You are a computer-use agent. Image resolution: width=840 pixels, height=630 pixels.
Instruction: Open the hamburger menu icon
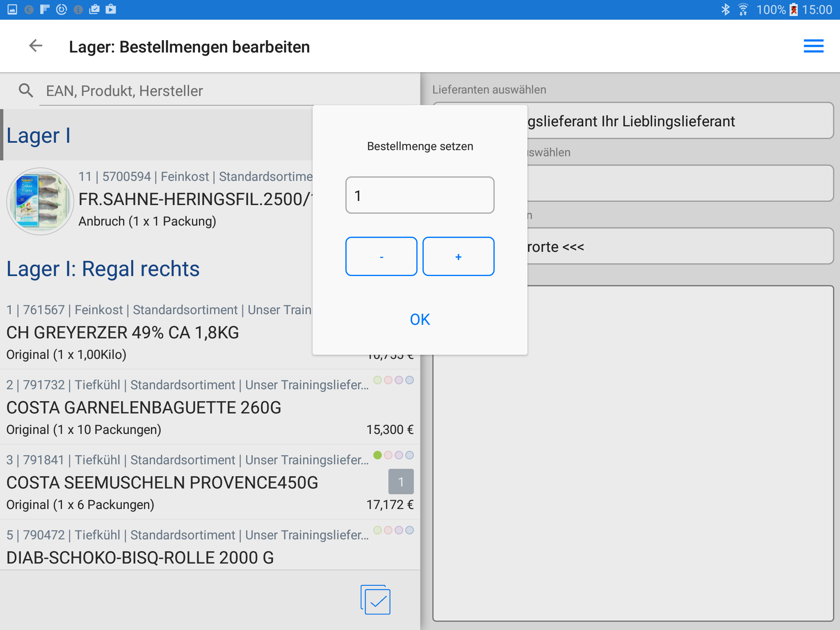click(813, 46)
